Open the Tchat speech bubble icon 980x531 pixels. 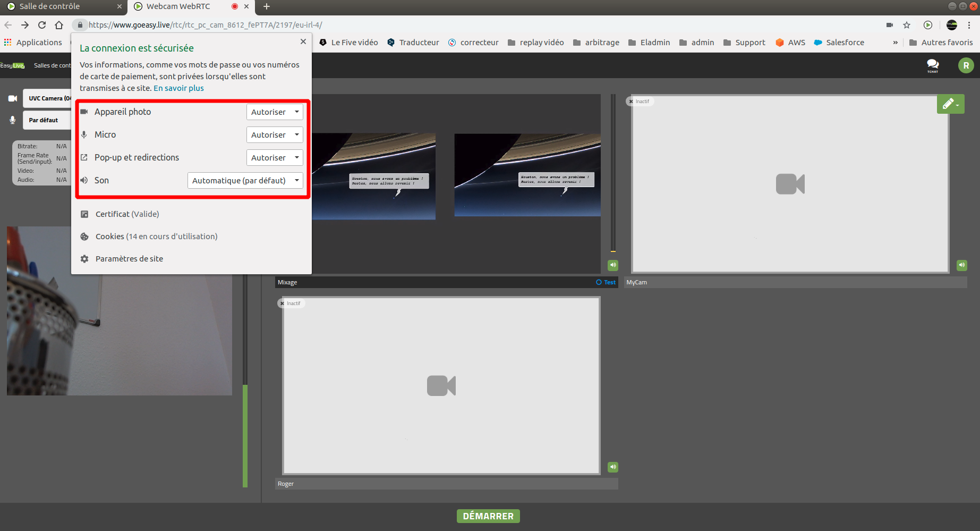coord(933,65)
